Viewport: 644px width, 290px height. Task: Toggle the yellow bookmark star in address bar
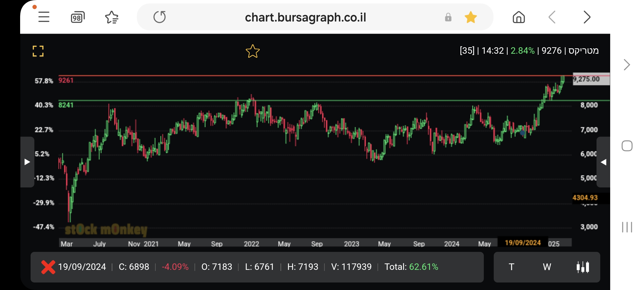coord(471,17)
